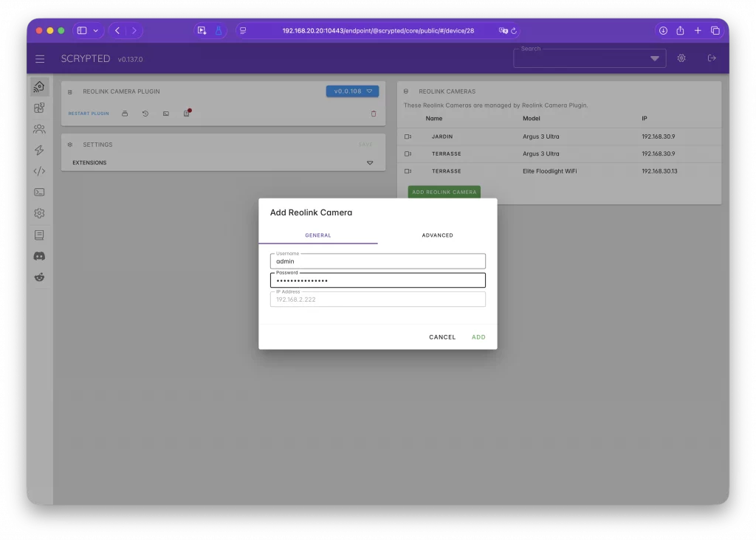
Task: Click the IP Address input field
Action: coord(377,300)
